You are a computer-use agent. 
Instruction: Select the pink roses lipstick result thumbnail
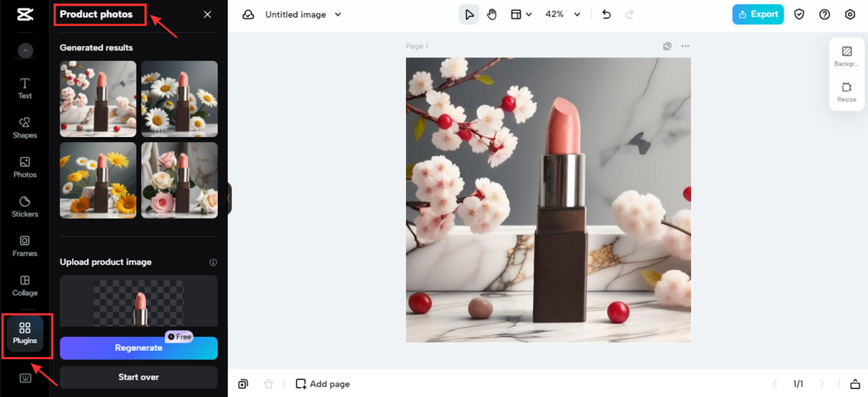[179, 180]
